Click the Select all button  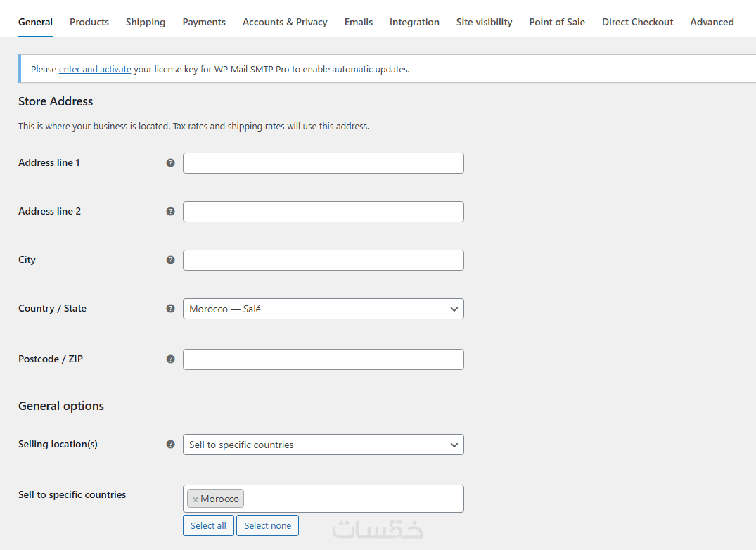click(x=208, y=525)
